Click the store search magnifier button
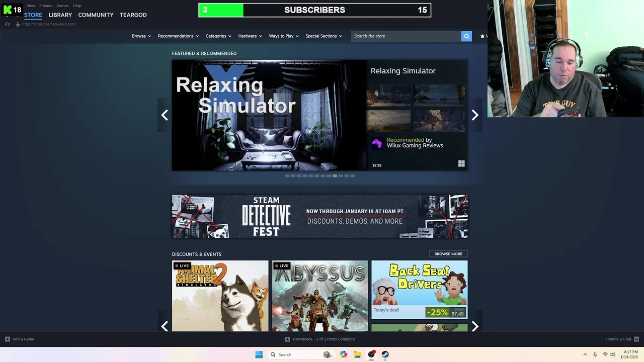The image size is (644, 362). tap(466, 36)
